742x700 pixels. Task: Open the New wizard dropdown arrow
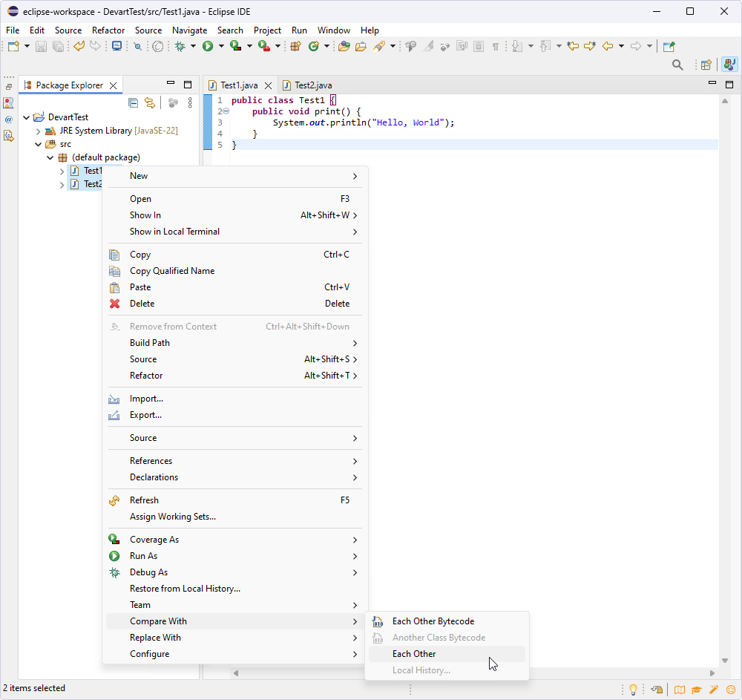pos(27,46)
